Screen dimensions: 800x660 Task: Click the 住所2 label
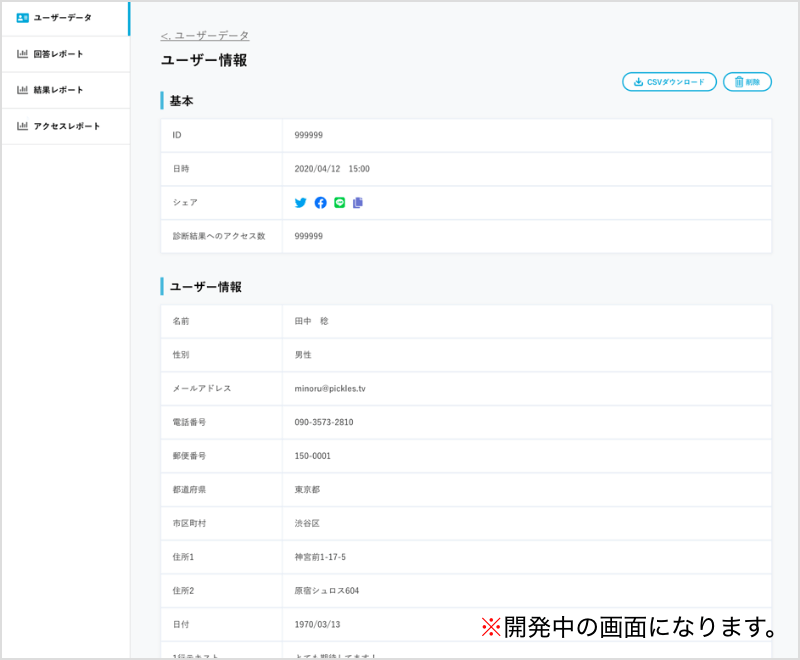pyautogui.click(x=183, y=591)
